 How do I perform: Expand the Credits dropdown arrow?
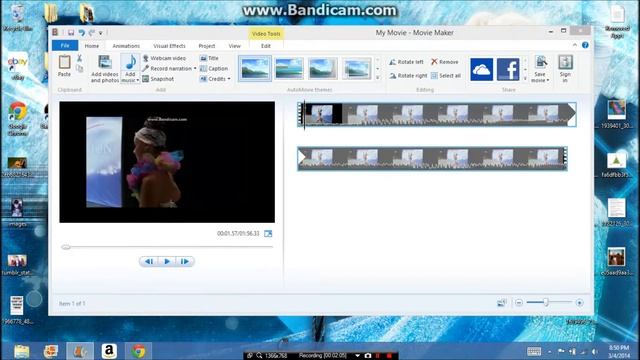(x=229, y=79)
